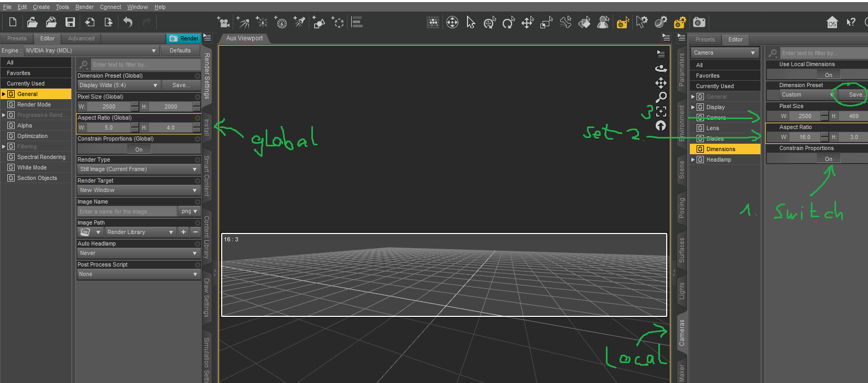Toggle Constrain Proportions (Global) On button
Image resolution: width=868 pixels, height=383 pixels.
point(139,150)
